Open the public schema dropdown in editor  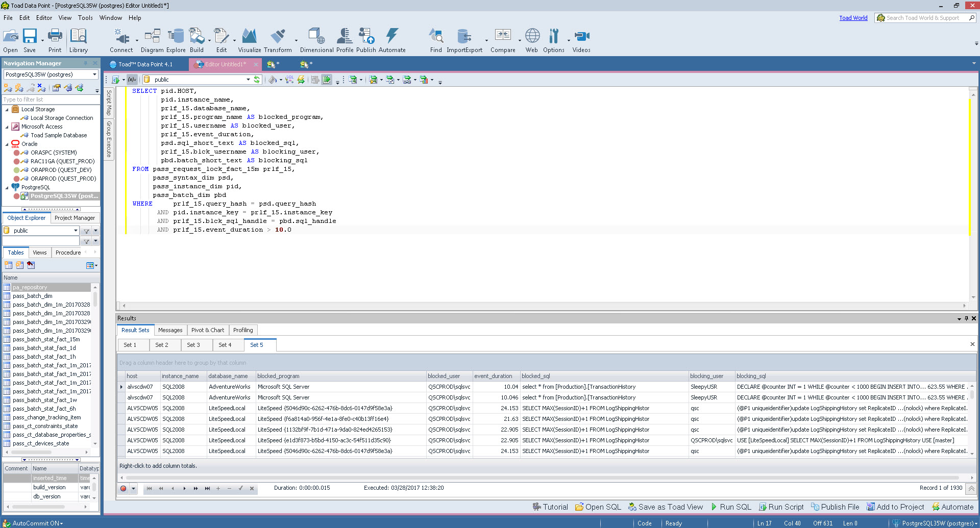pos(248,80)
